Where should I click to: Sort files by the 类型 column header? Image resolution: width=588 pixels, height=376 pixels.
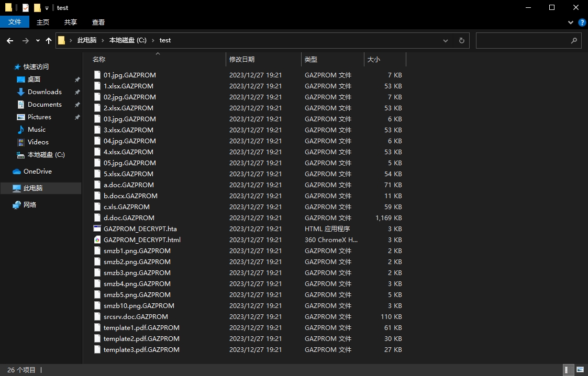(332, 59)
